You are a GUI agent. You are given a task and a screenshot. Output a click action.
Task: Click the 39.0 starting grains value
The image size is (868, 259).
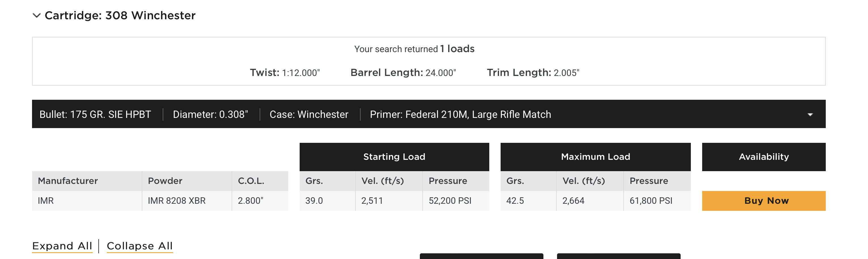pyautogui.click(x=314, y=201)
